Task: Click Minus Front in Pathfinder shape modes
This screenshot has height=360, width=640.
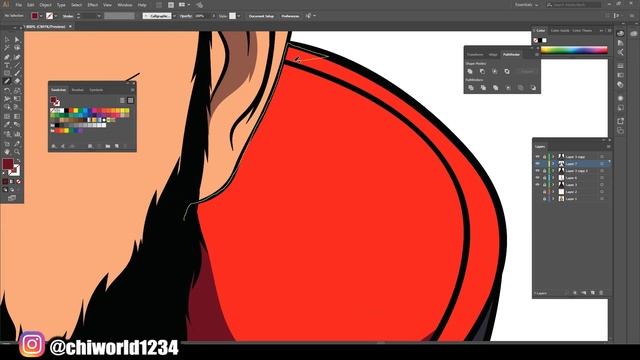Action: click(482, 71)
